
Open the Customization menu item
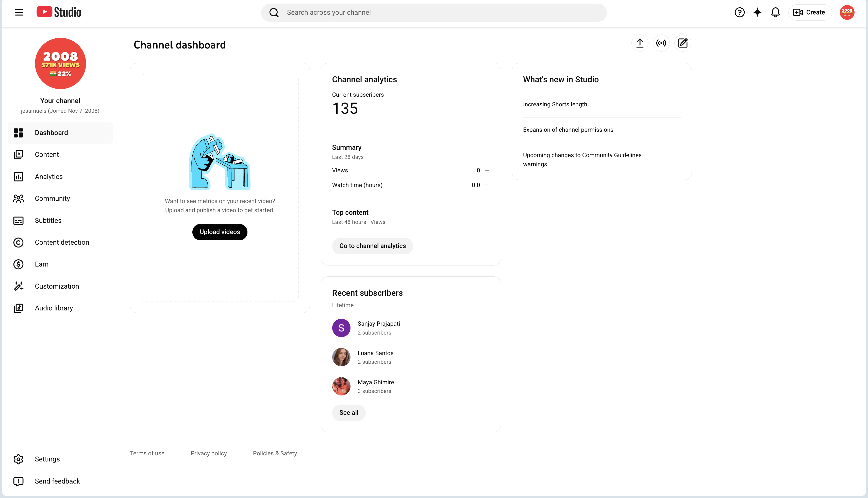click(x=60, y=286)
